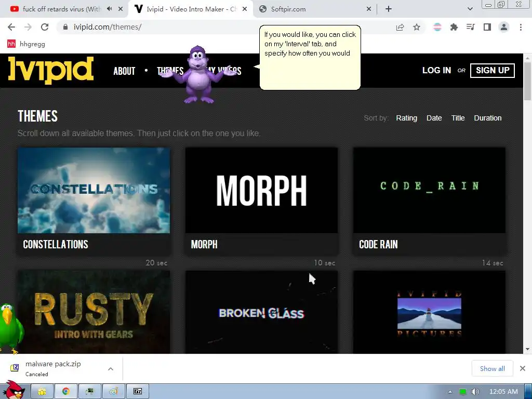Open Chrome from the taskbar
Viewport: 532px width, 399px height.
tap(66, 392)
